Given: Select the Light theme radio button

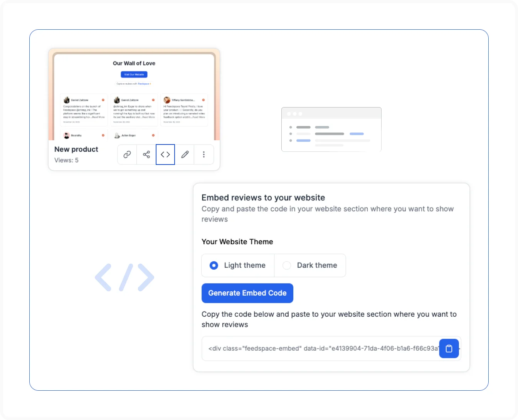Looking at the screenshot, I should coord(214,265).
